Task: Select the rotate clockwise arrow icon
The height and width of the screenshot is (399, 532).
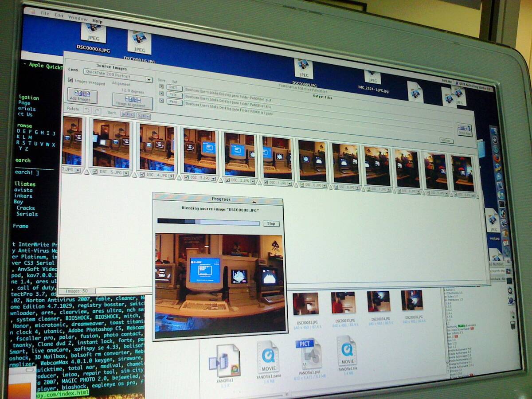Action: point(98,112)
